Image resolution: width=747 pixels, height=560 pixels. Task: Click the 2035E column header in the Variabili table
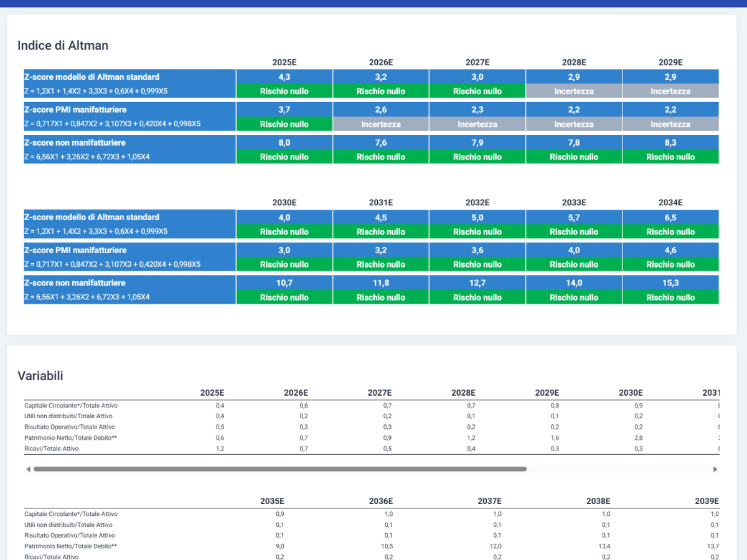(272, 501)
